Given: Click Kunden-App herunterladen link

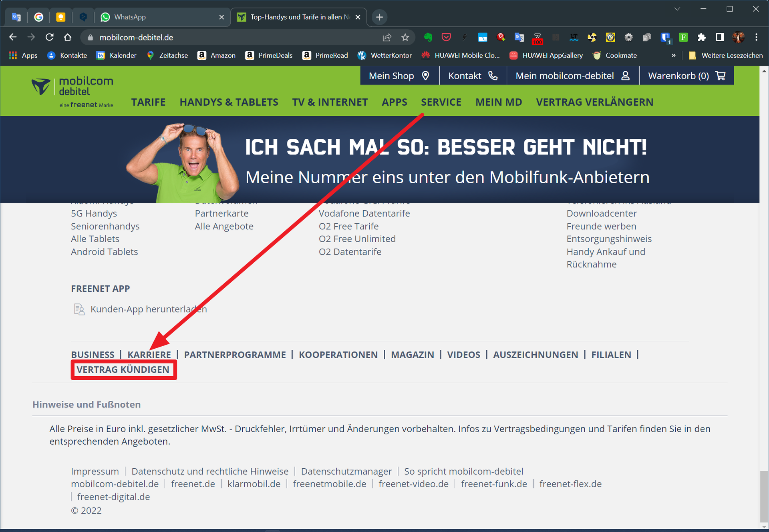Looking at the screenshot, I should 149,309.
